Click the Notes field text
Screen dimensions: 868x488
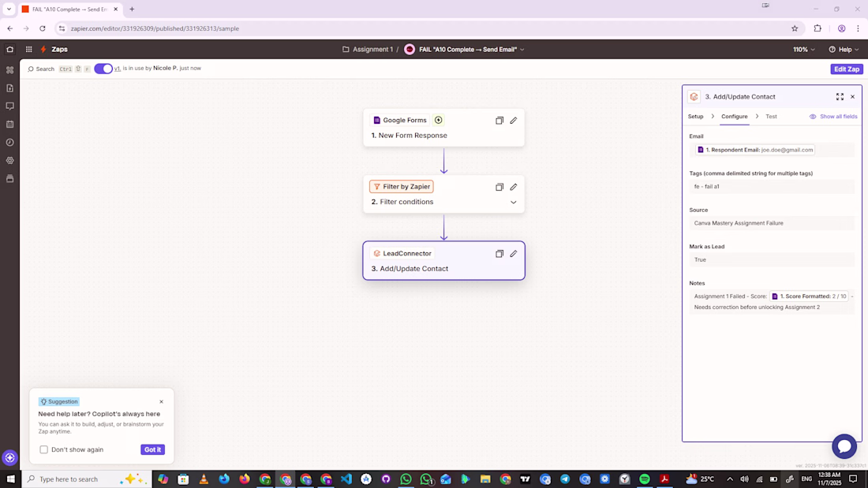click(x=772, y=301)
